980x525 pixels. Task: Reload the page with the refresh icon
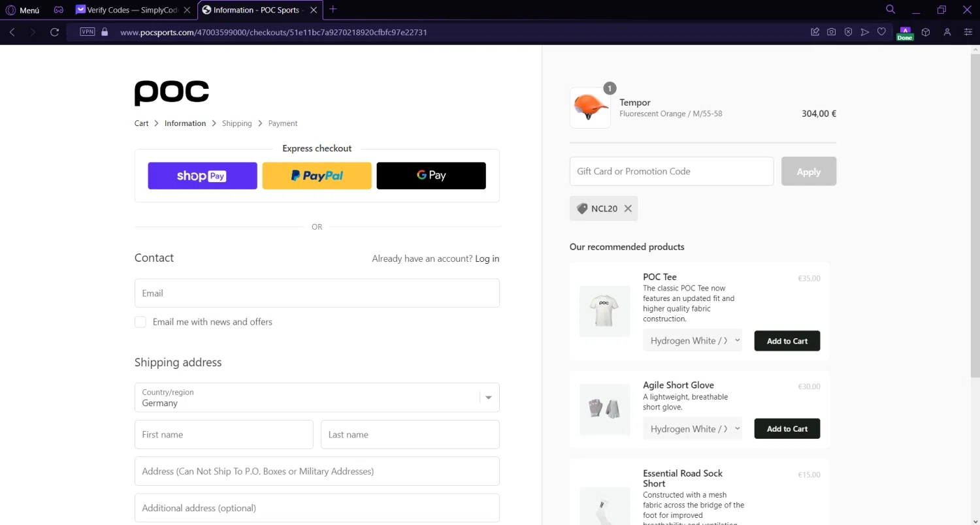(x=55, y=32)
